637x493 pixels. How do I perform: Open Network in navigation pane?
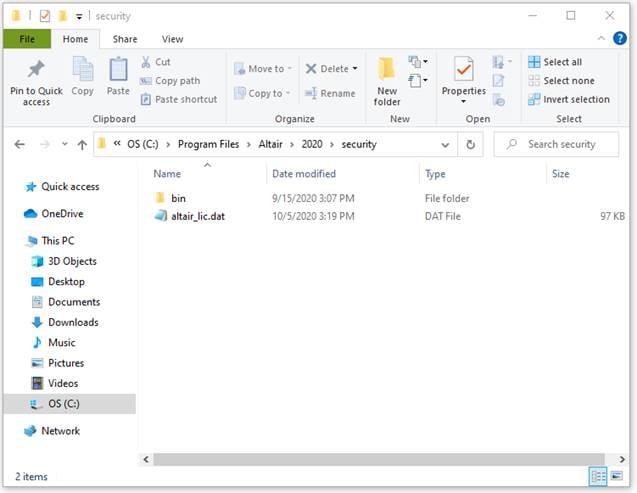tap(52, 431)
